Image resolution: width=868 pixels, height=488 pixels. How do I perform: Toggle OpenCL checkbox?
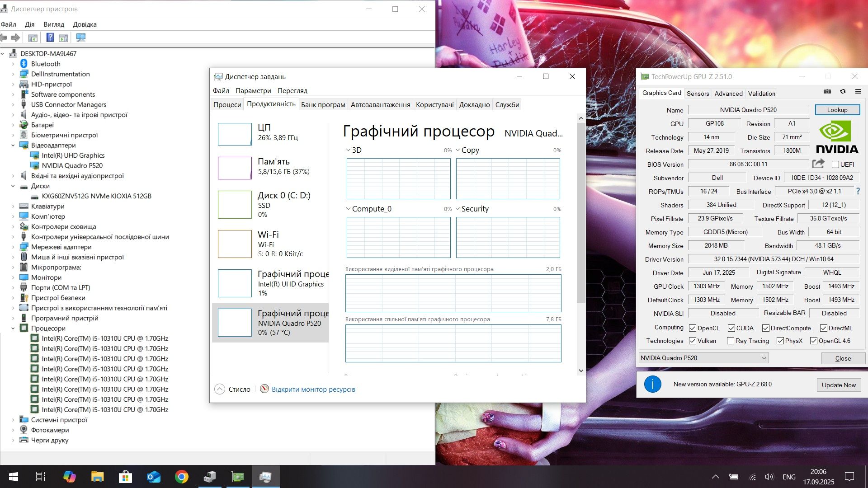click(x=693, y=328)
